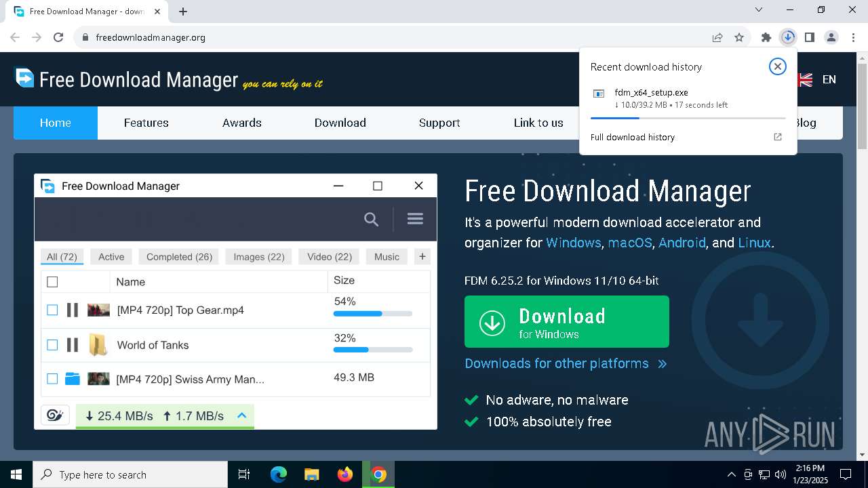Viewport: 868px width, 488px height.
Task: Bookmark this page with the star icon
Action: 739,37
